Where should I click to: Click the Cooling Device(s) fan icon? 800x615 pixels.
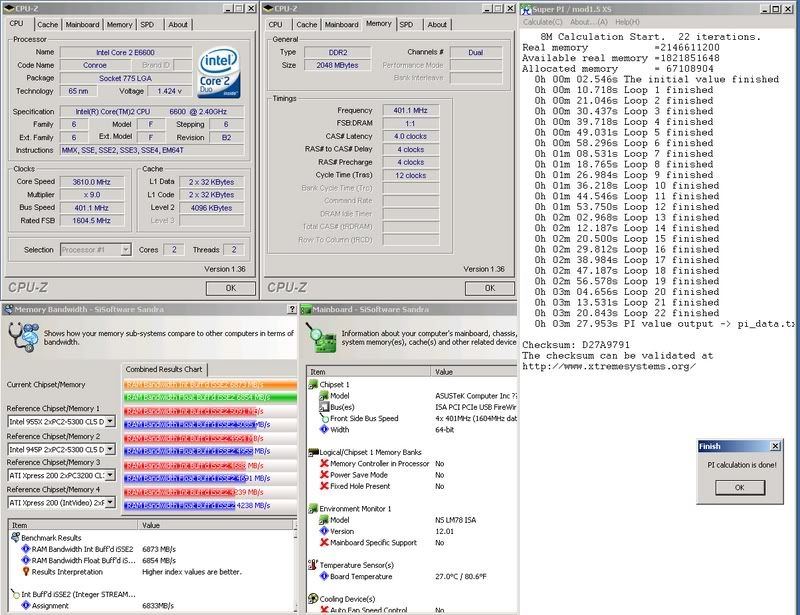coord(313,599)
